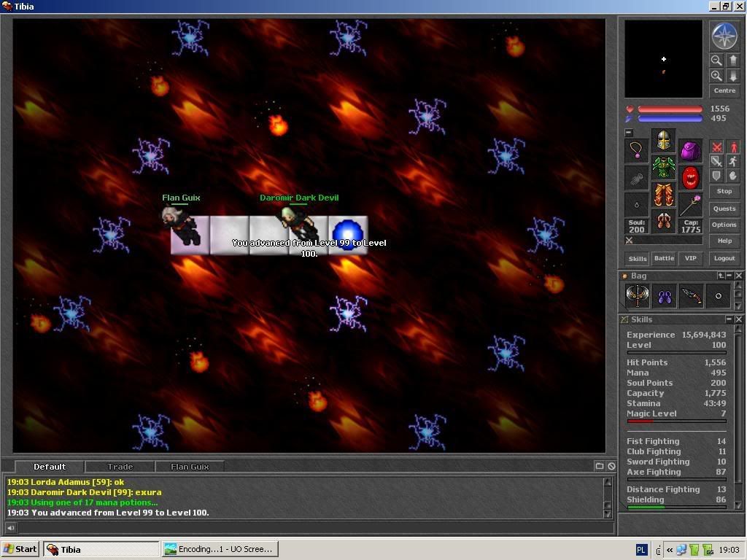Viewport: 747px width, 560px height.
Task: Open the Options dialog
Action: 724,225
